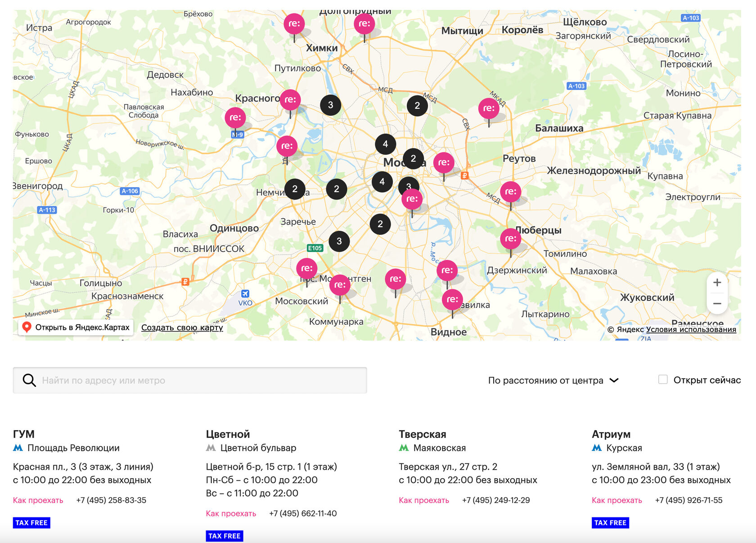Image resolution: width=756 pixels, height=543 pixels.
Task: Click metro icon beside Цветной бульвар
Action: coord(211,448)
